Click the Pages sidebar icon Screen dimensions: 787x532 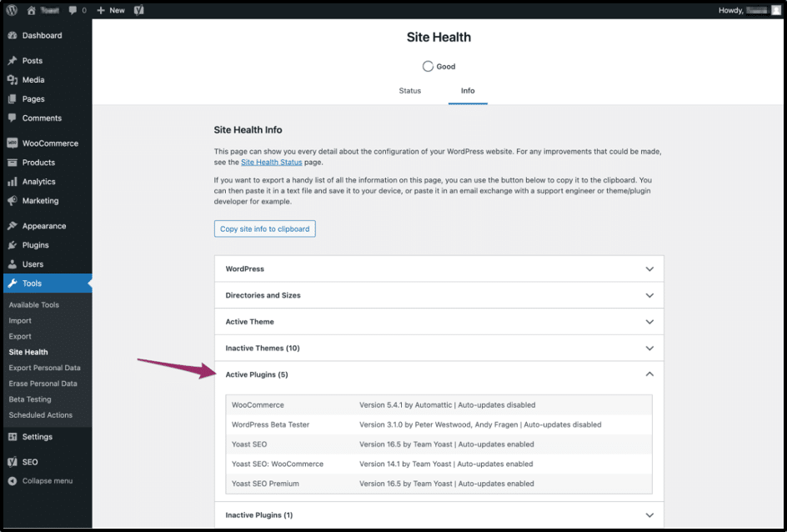click(x=13, y=99)
